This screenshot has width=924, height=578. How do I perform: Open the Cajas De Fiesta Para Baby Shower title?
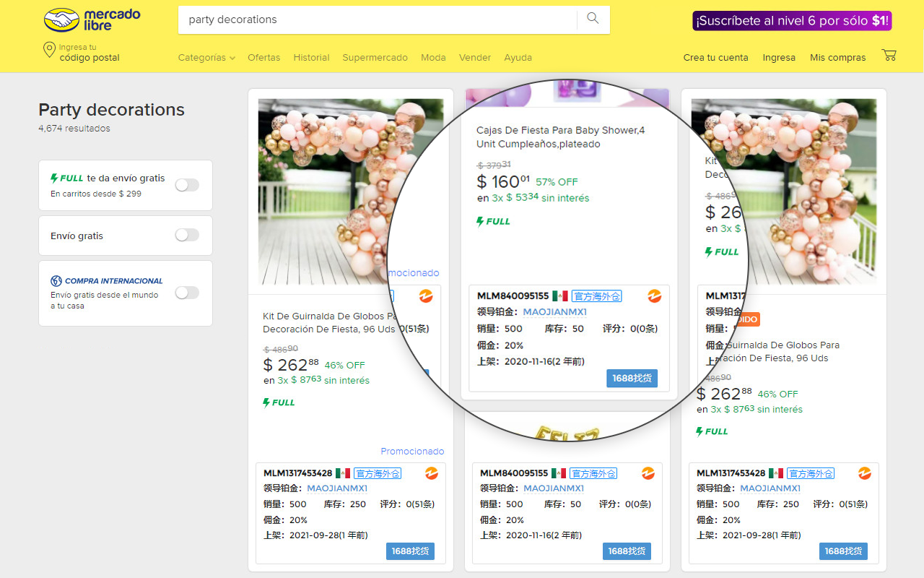coord(561,137)
